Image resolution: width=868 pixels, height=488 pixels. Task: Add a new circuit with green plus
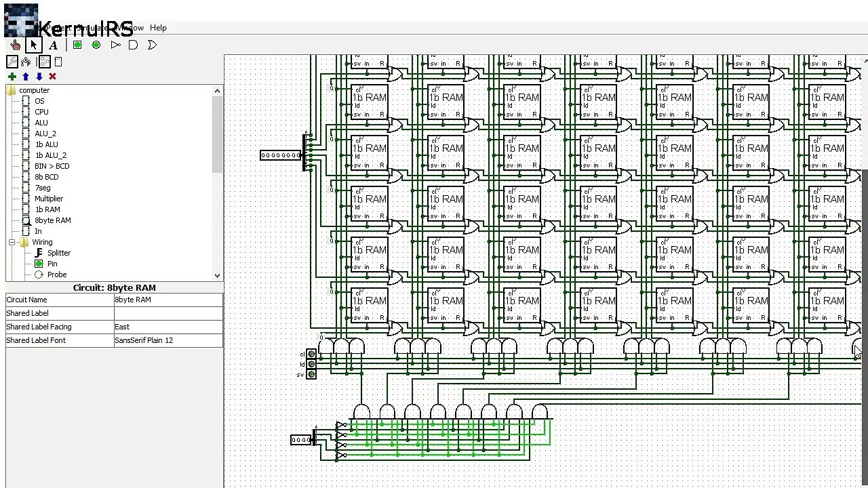click(x=12, y=77)
